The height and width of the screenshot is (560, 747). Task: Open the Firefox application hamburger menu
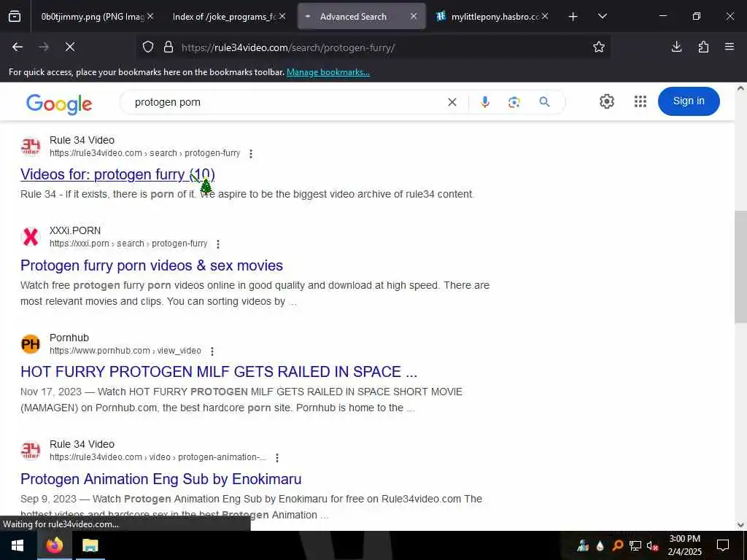pyautogui.click(x=729, y=47)
